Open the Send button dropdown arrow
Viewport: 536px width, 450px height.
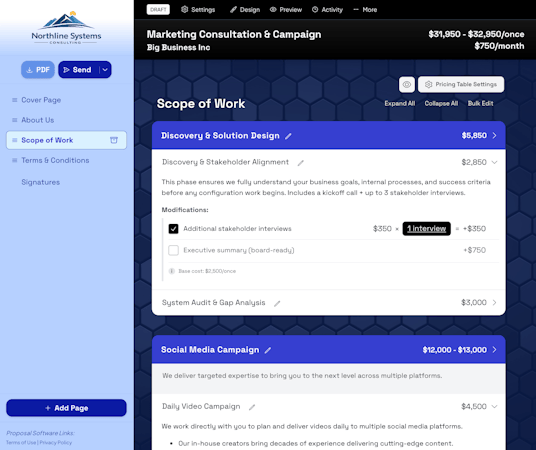pos(105,70)
